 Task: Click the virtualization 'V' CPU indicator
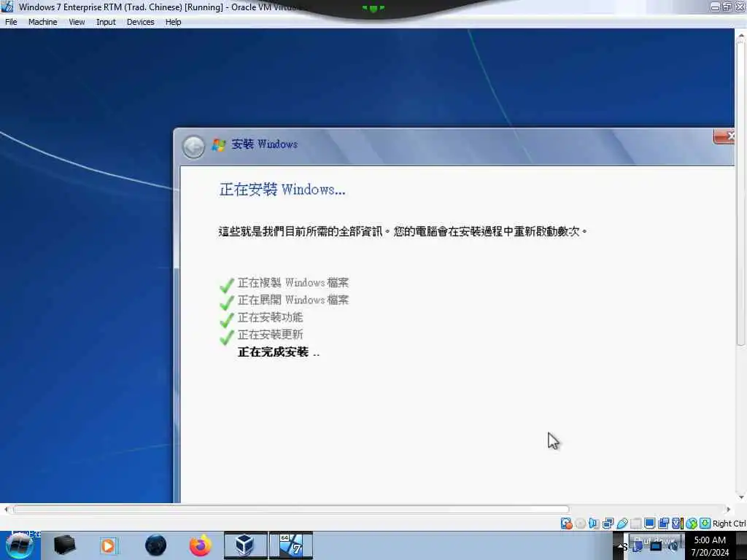tap(677, 524)
